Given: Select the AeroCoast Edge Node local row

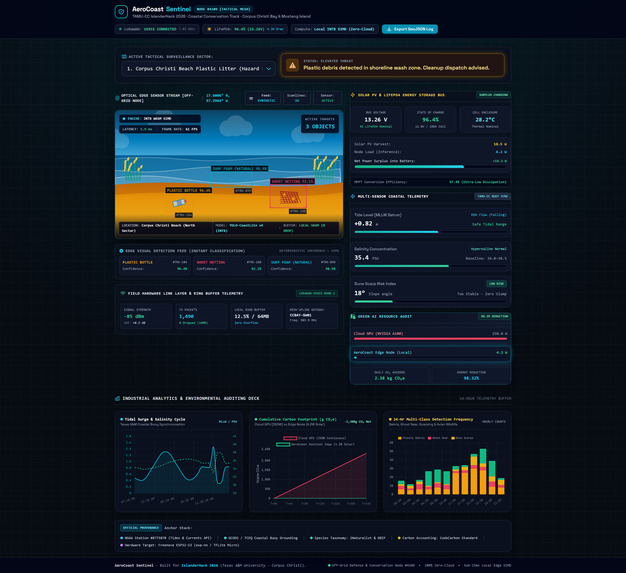Looking at the screenshot, I should tap(430, 354).
